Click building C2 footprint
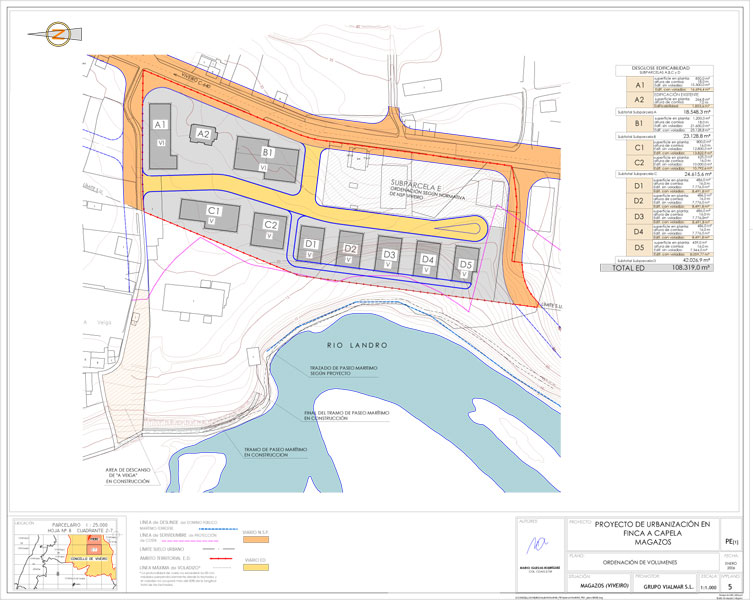Viewport: 753px width, 600px height. pyautogui.click(x=270, y=227)
